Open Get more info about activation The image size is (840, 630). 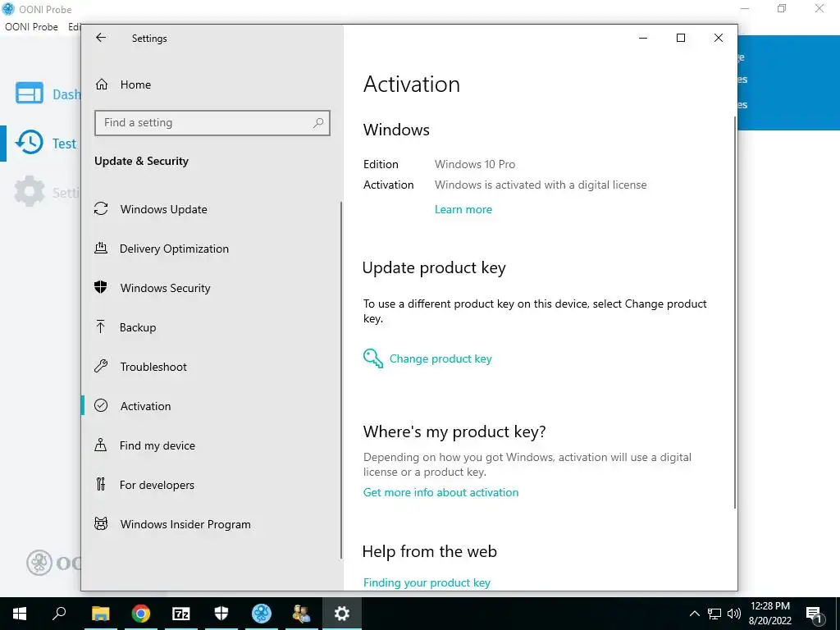441,492
